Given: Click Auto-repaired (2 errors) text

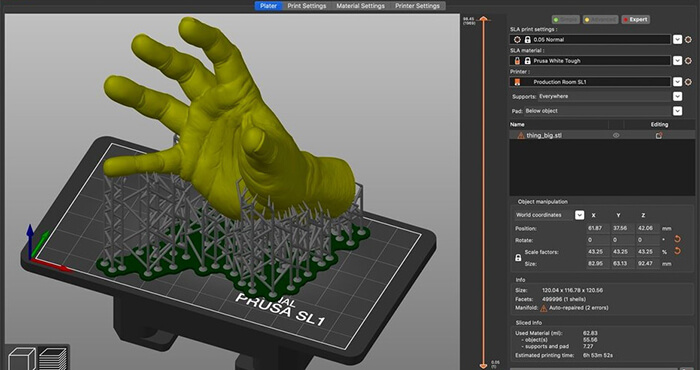Looking at the screenshot, I should pyautogui.click(x=579, y=308).
